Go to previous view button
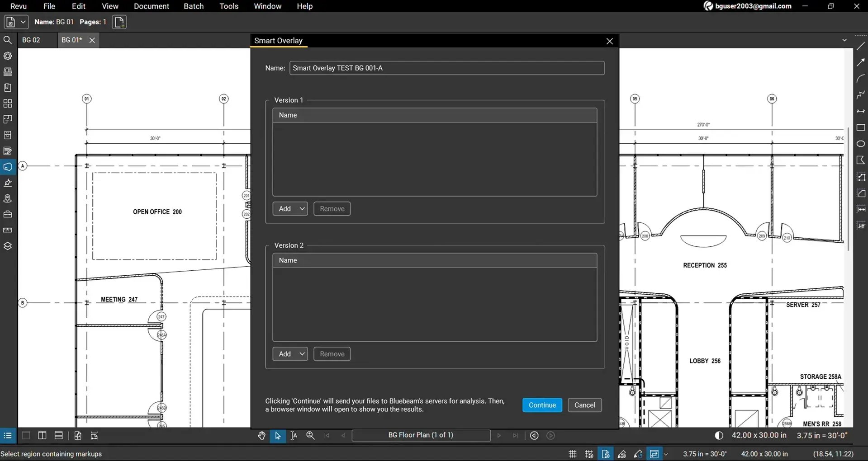 click(x=534, y=436)
